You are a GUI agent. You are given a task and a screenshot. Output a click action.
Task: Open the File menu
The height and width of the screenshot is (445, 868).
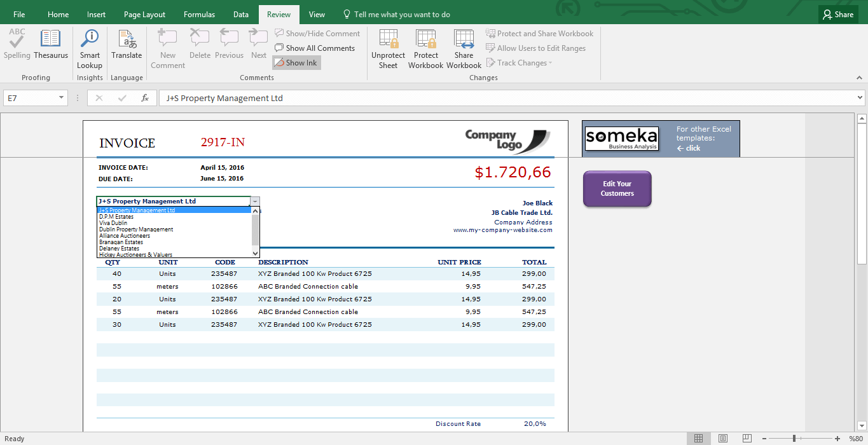point(19,15)
